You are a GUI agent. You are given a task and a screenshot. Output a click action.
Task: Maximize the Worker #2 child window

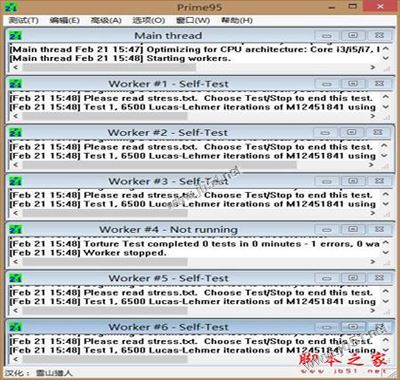353,132
